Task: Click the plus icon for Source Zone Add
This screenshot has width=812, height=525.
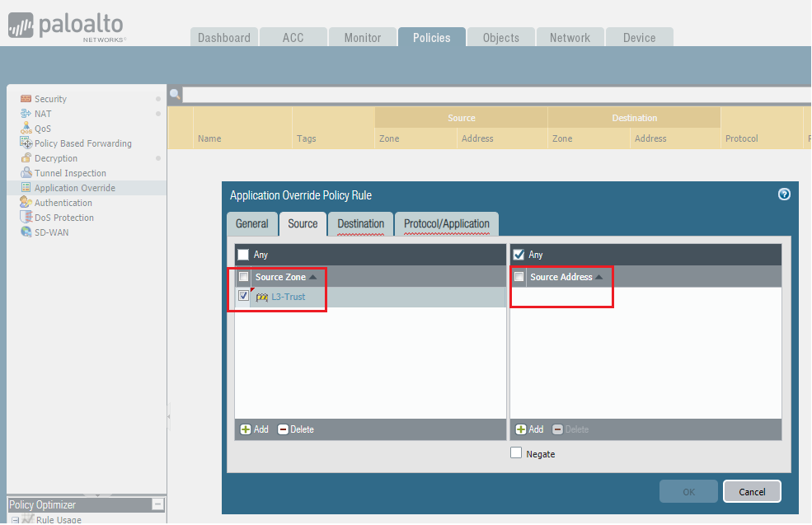Action: 246,429
